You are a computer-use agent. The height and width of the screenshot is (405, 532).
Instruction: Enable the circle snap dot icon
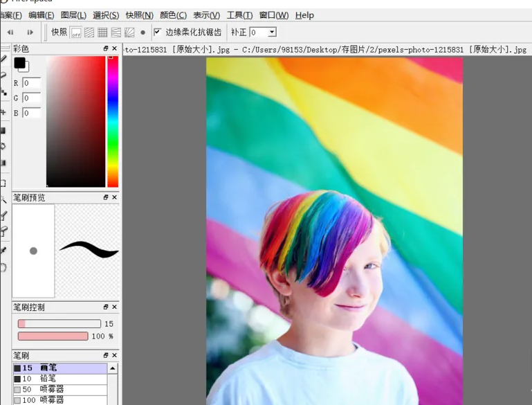143,33
